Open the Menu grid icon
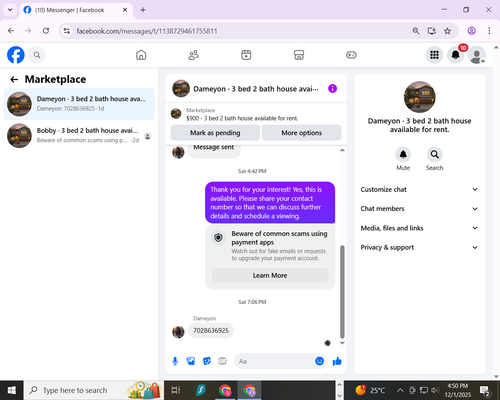This screenshot has height=400, width=500. pyautogui.click(x=434, y=55)
